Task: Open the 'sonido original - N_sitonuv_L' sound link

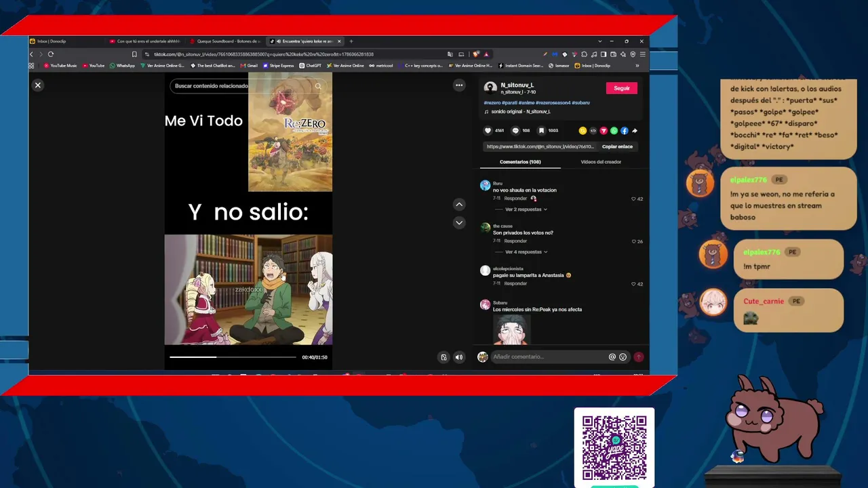Action: pyautogui.click(x=520, y=112)
